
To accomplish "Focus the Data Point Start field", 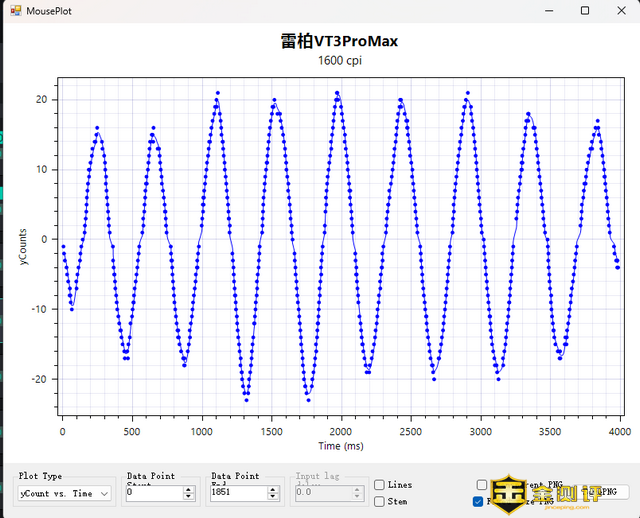I will click(153, 493).
